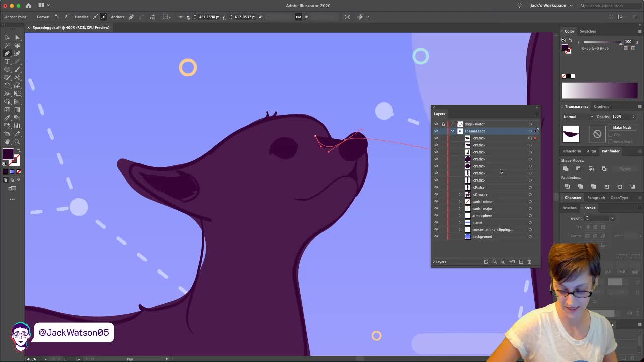Switch to the Align tab
The image size is (644, 362).
point(591,151)
